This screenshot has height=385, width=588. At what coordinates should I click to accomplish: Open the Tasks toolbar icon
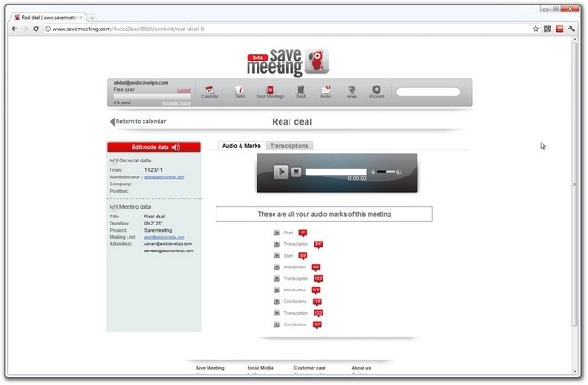(x=240, y=92)
